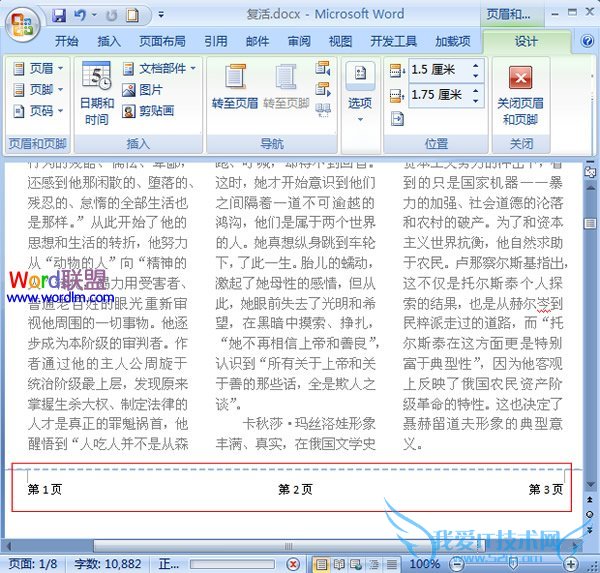The width and height of the screenshot is (600, 573).
Task: Open the 开始 tab
Action: (67, 41)
